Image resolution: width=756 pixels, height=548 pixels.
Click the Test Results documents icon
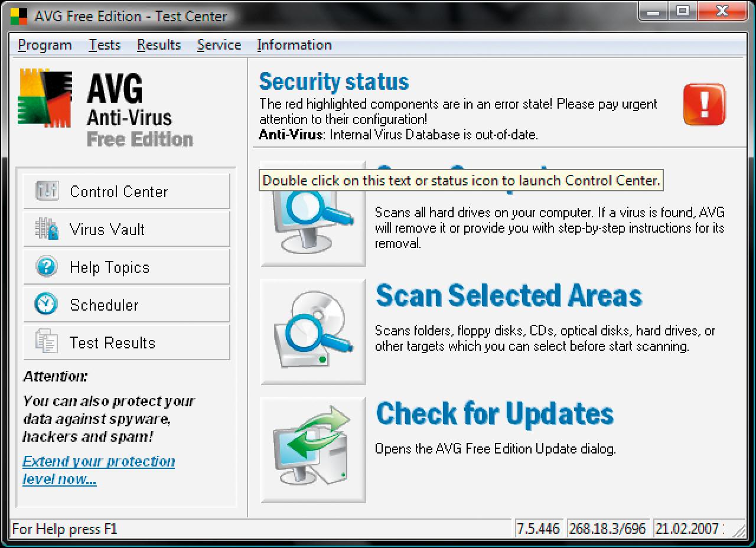coord(47,342)
